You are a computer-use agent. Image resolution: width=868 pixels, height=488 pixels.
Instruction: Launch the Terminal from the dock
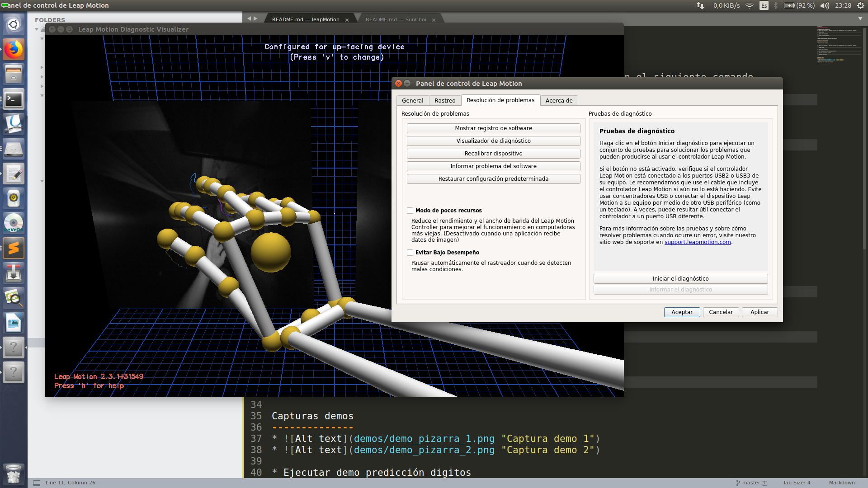click(14, 99)
